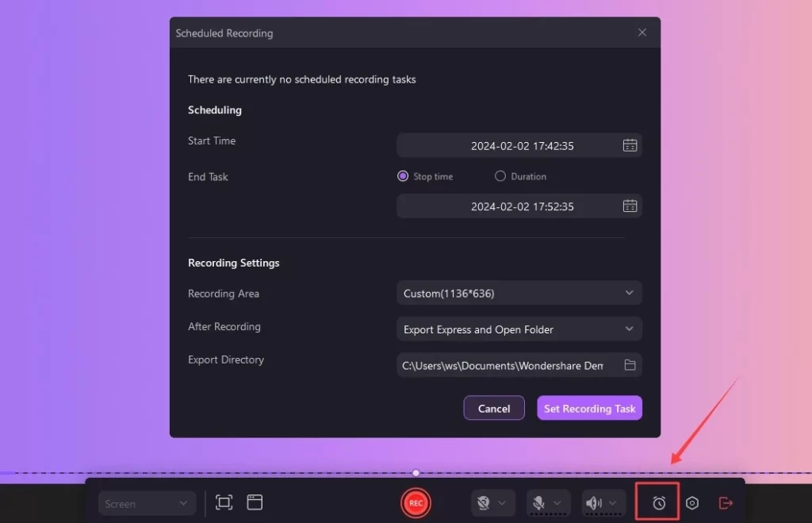
Task: Click the Start Time field 17:42:35
Action: pos(519,146)
